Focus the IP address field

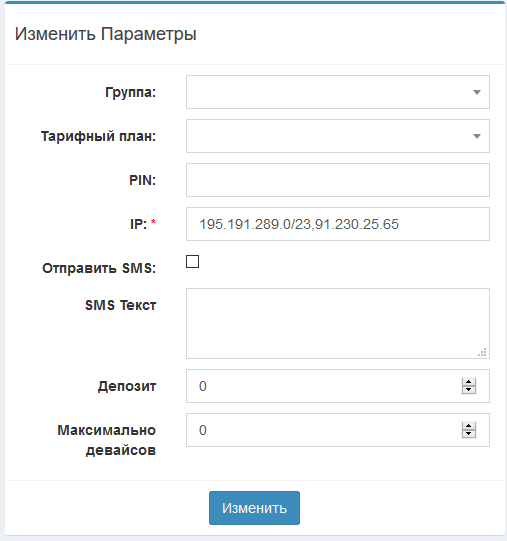tap(338, 224)
